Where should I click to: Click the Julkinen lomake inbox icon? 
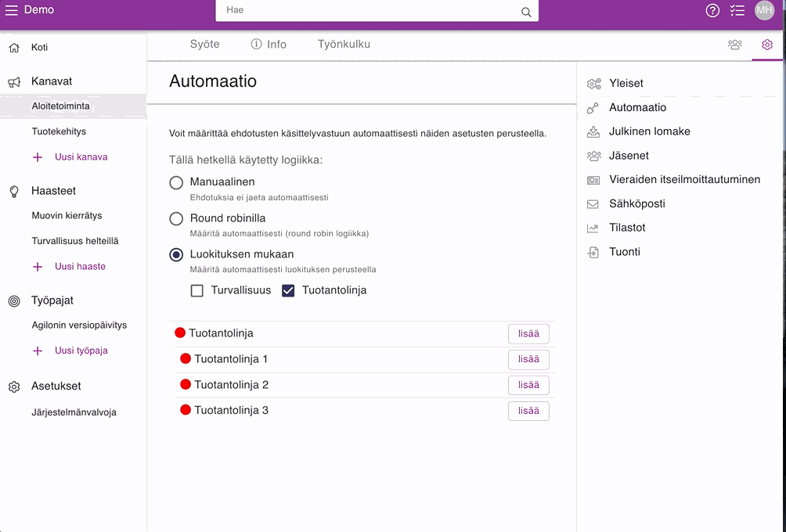[593, 131]
